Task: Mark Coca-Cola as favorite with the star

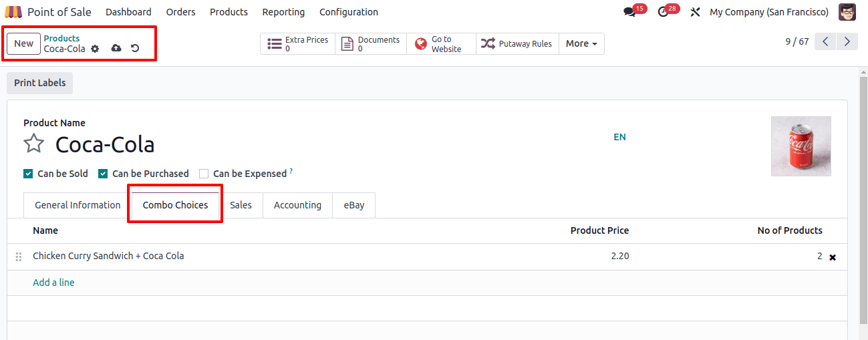Action: pos(34,144)
